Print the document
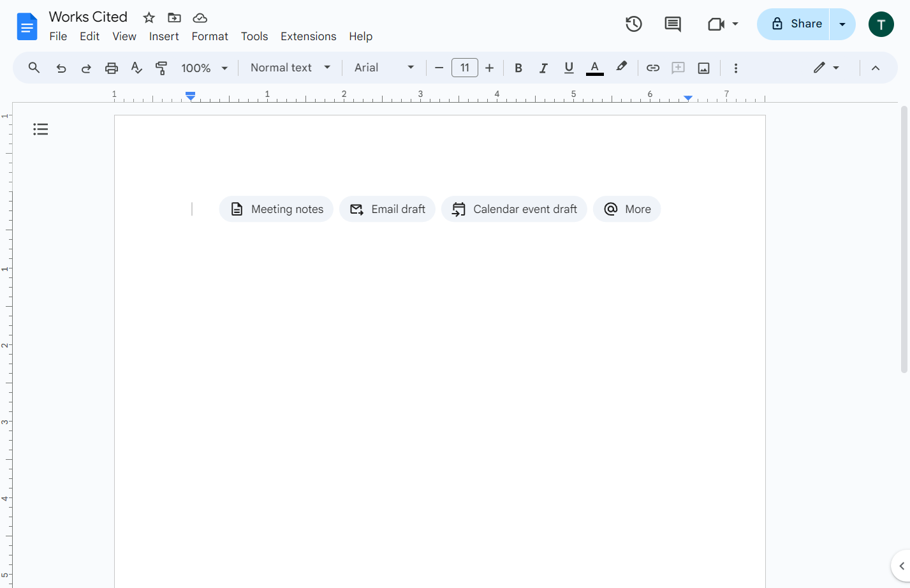The height and width of the screenshot is (588, 910). [112, 68]
